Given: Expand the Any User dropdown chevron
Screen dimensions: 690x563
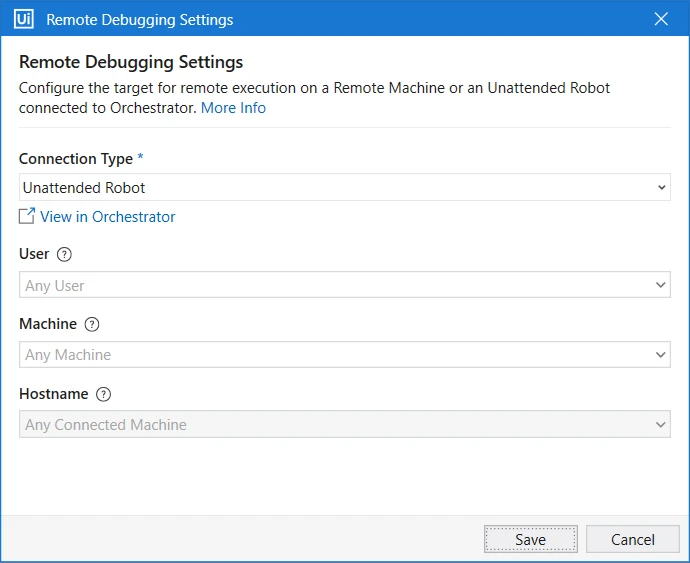Looking at the screenshot, I should pos(661,285).
